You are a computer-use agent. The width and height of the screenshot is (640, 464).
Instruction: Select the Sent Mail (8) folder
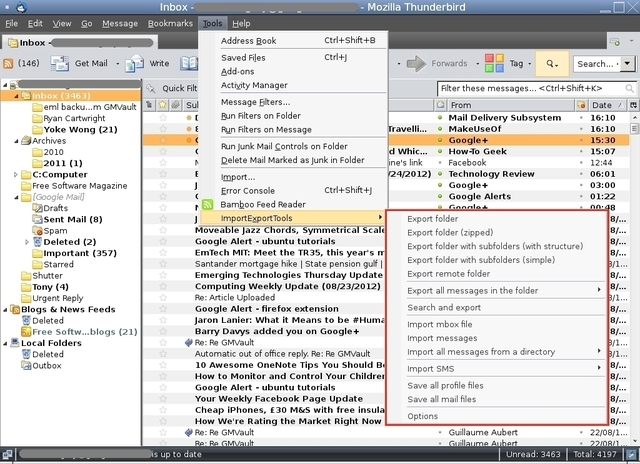(73, 220)
